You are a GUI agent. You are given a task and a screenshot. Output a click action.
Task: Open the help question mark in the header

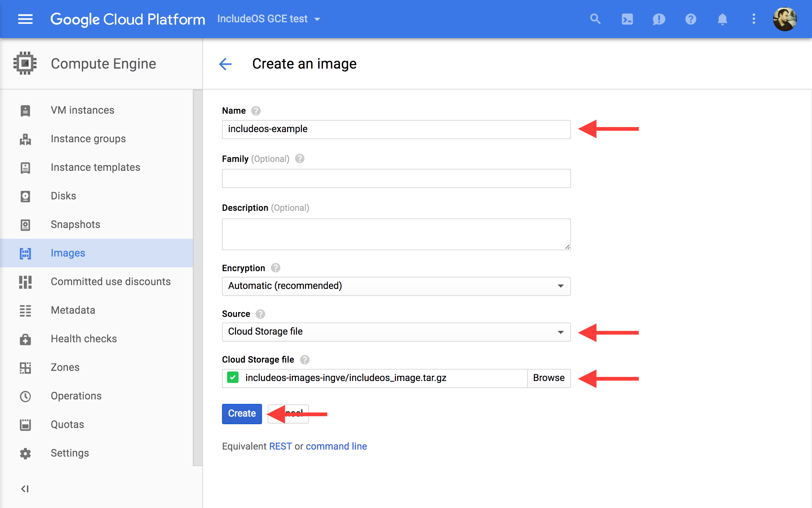click(x=691, y=19)
